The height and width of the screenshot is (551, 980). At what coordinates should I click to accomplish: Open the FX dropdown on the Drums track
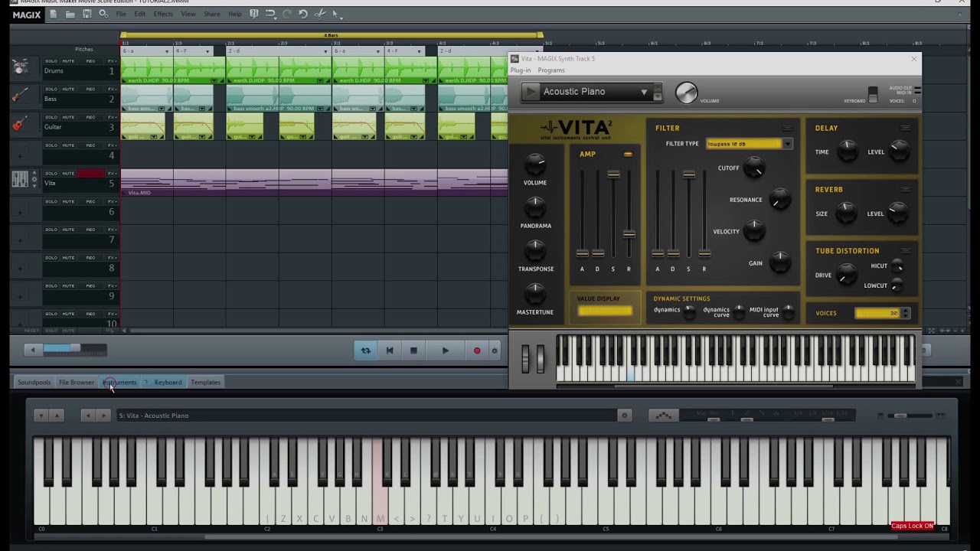112,61
